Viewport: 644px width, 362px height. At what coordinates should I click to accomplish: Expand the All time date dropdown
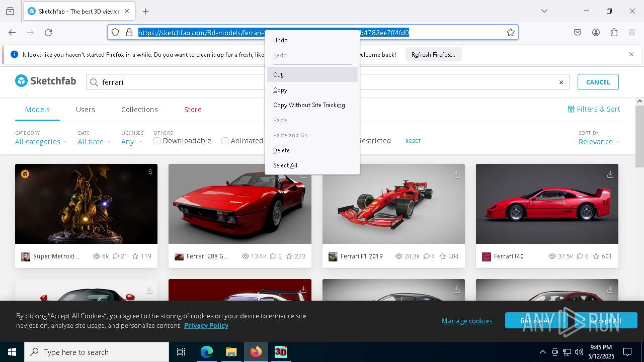click(94, 142)
